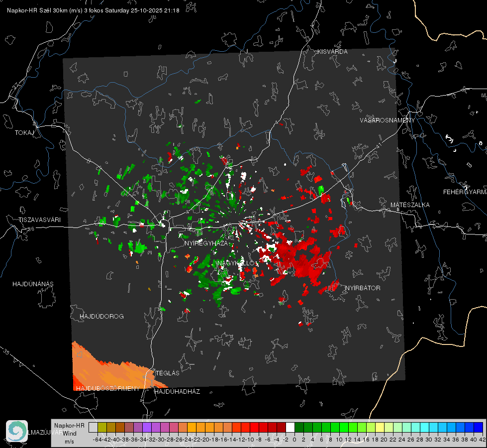Select the MÁTÉSZALKA city label
Screen dimensions: 487x448
click(x=410, y=205)
